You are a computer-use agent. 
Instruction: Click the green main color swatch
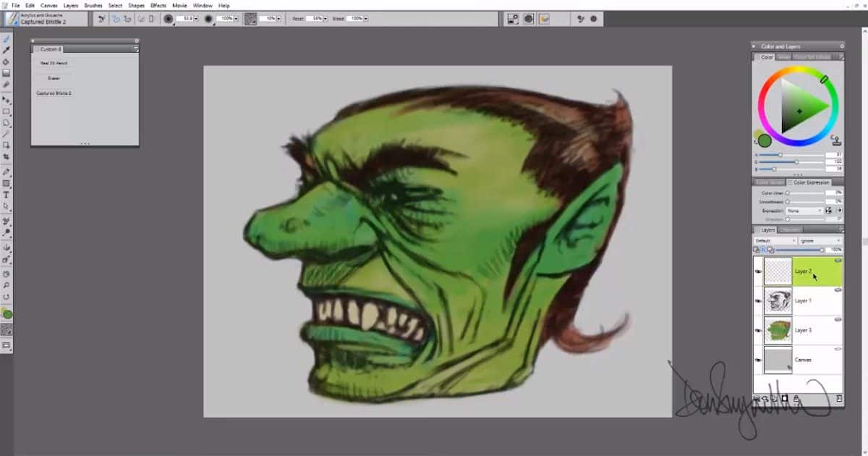(765, 141)
